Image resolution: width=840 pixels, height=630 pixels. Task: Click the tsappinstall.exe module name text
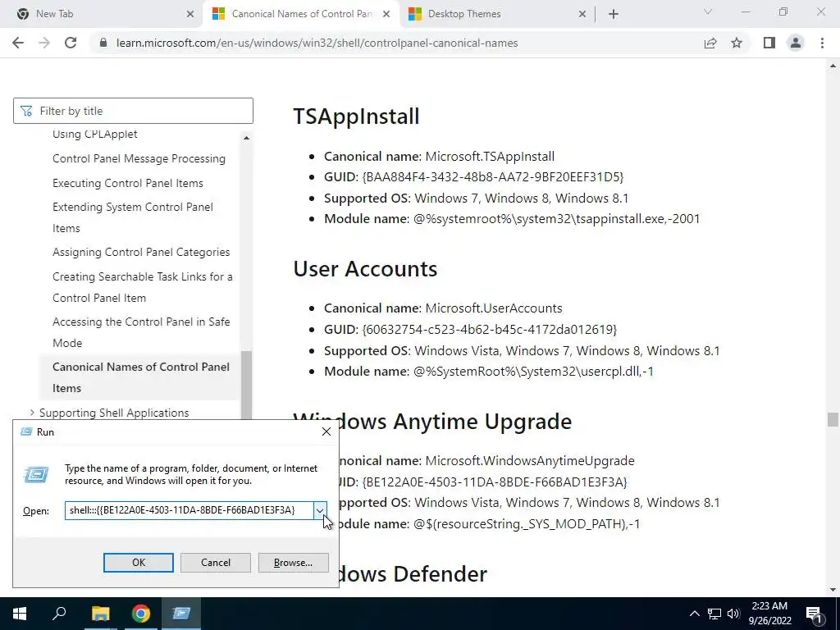coord(557,218)
